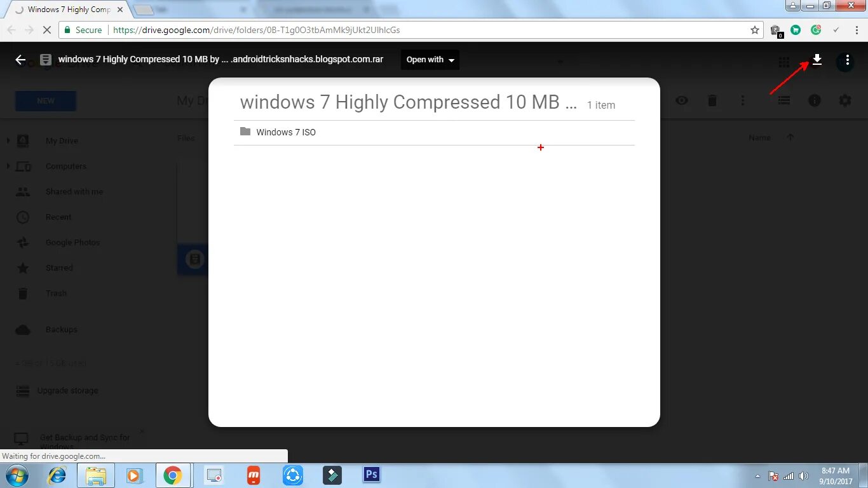The image size is (868, 488).
Task: Open the volume control in the tray
Action: pyautogui.click(x=804, y=476)
